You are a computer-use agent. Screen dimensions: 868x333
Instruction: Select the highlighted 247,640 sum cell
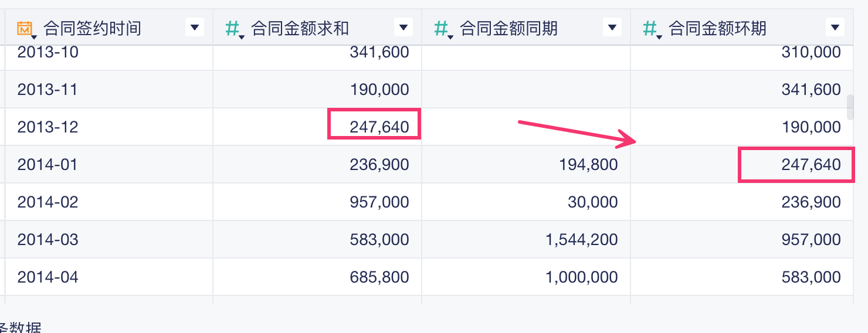[x=379, y=127]
